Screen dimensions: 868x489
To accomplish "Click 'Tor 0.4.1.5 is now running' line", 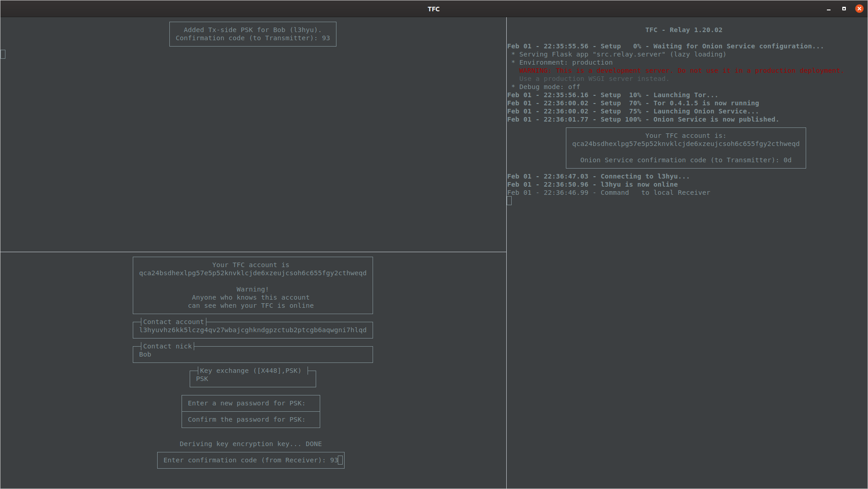I will click(633, 103).
